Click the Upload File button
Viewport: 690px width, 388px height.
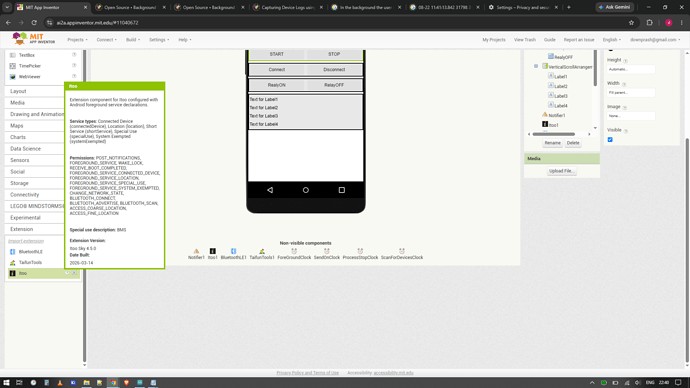[x=562, y=171]
